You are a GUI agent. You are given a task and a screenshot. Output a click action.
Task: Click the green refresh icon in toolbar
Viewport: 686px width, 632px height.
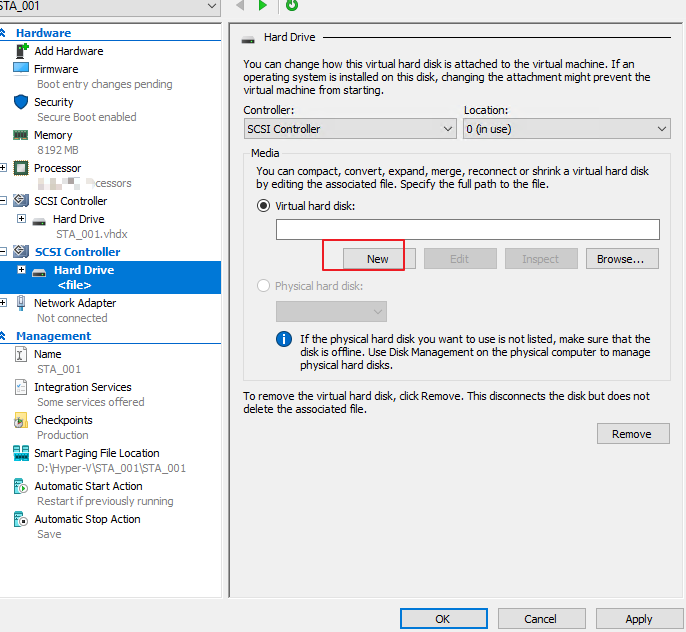click(x=292, y=6)
